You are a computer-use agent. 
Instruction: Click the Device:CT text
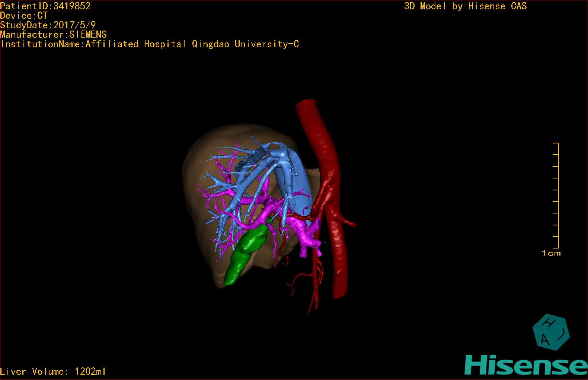tap(24, 16)
